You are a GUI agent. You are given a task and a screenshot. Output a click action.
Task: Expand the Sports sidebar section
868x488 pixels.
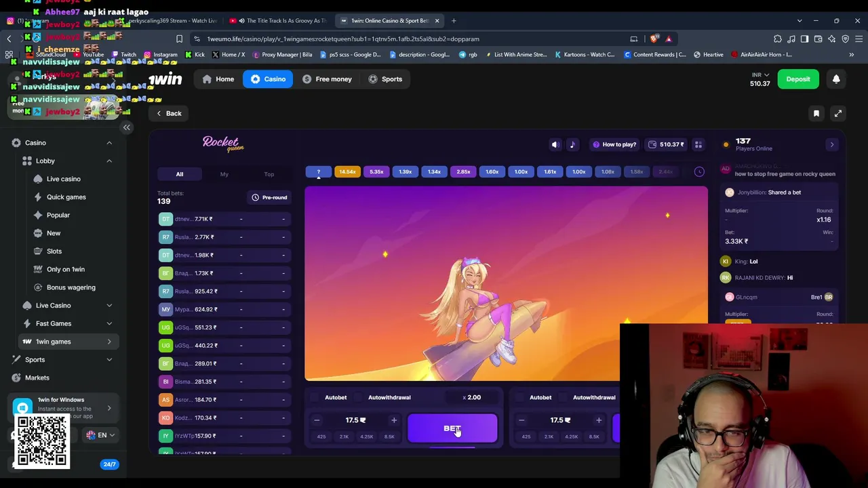point(109,360)
